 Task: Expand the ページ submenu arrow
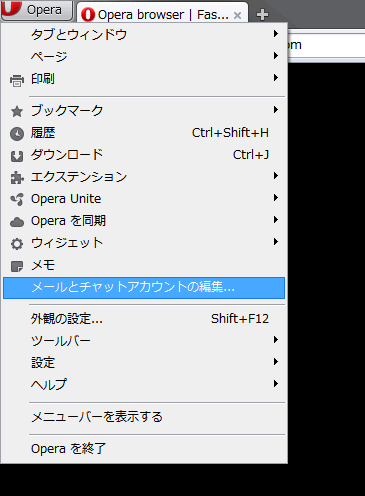[276, 56]
